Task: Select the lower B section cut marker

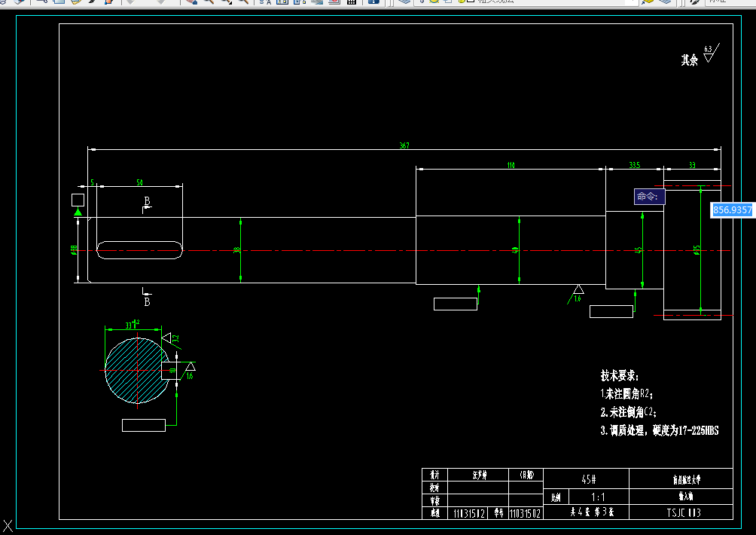Action: 147,297
